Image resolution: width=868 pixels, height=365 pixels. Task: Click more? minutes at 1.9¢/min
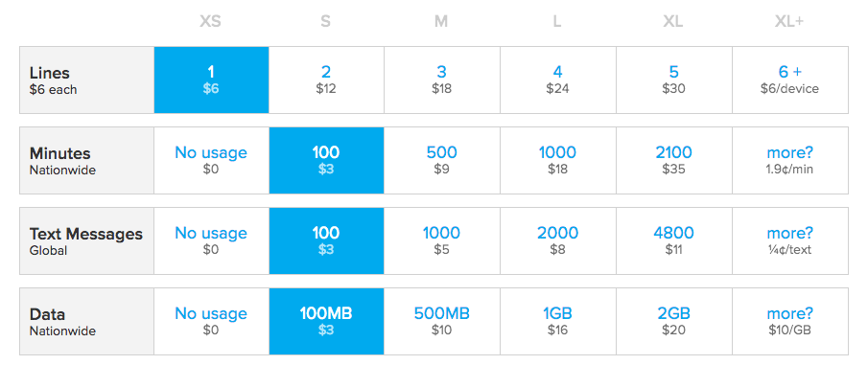pyautogui.click(x=790, y=160)
